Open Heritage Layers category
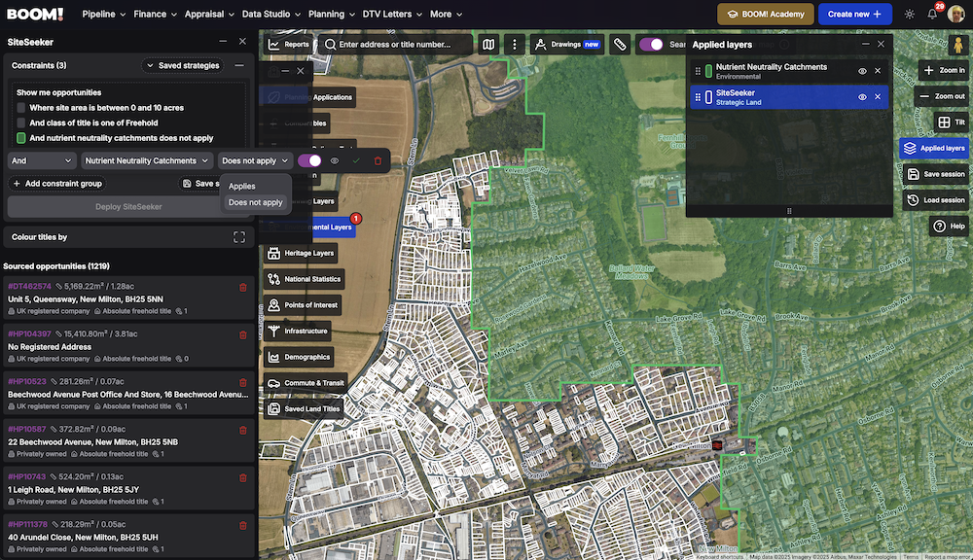973x560 pixels. coord(303,253)
